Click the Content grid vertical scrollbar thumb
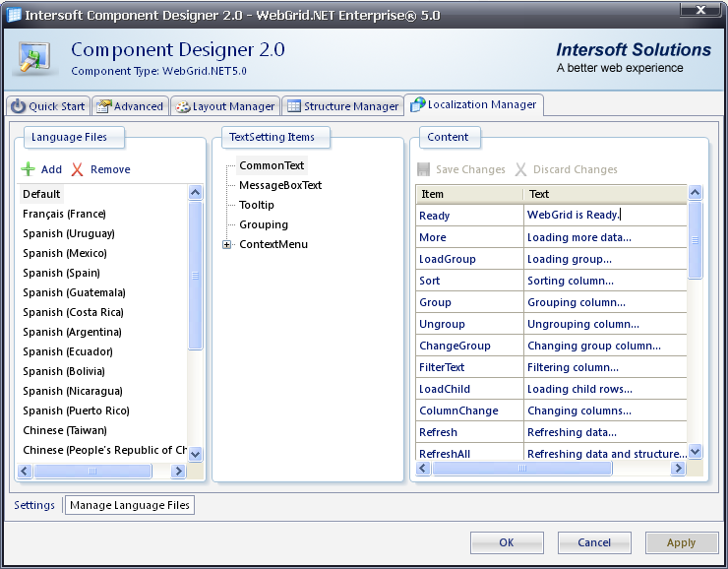This screenshot has width=728, height=569. click(695, 240)
